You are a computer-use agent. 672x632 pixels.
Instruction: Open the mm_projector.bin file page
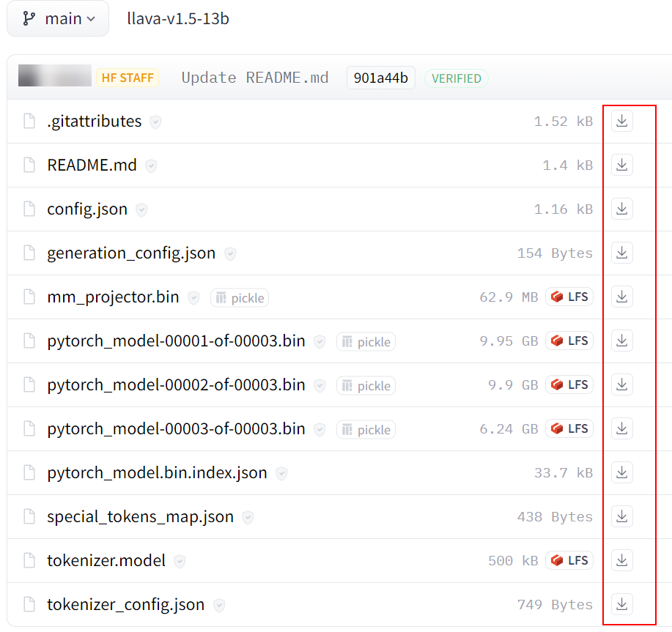(x=113, y=297)
